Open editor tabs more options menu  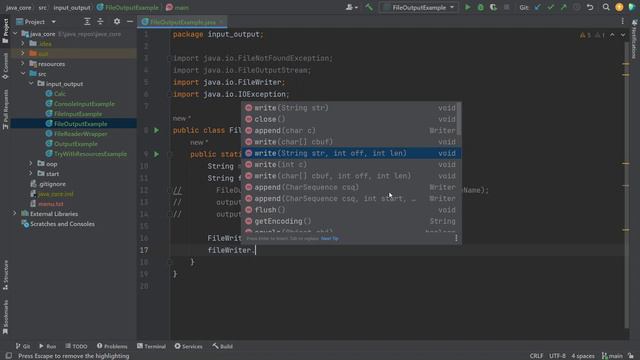(622, 22)
